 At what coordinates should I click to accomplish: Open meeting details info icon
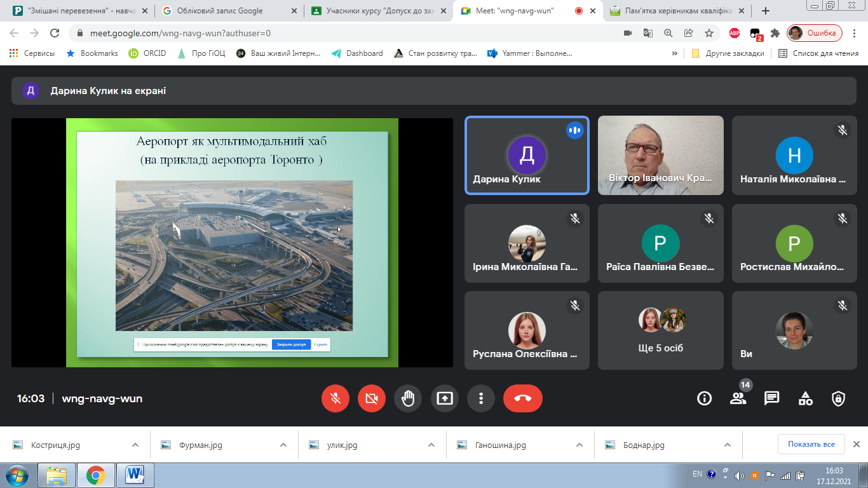point(704,398)
